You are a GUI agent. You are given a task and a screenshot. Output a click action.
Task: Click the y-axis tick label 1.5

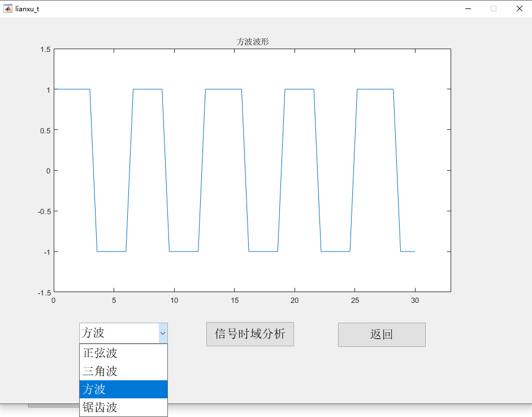[x=45, y=48]
